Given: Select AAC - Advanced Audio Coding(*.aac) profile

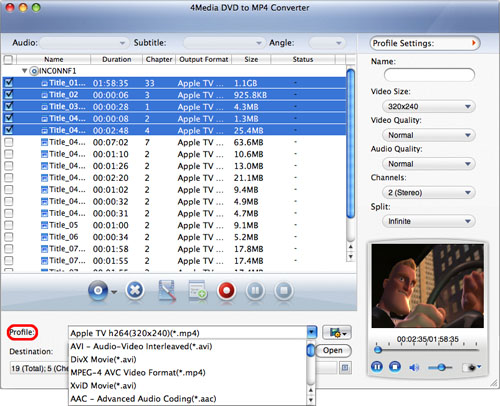Looking at the screenshot, I should coord(187,398).
